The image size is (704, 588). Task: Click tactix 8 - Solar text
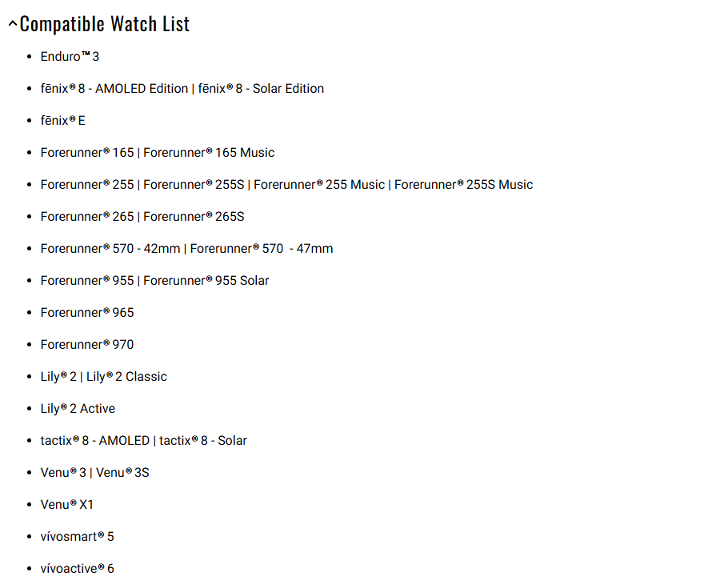click(x=203, y=440)
